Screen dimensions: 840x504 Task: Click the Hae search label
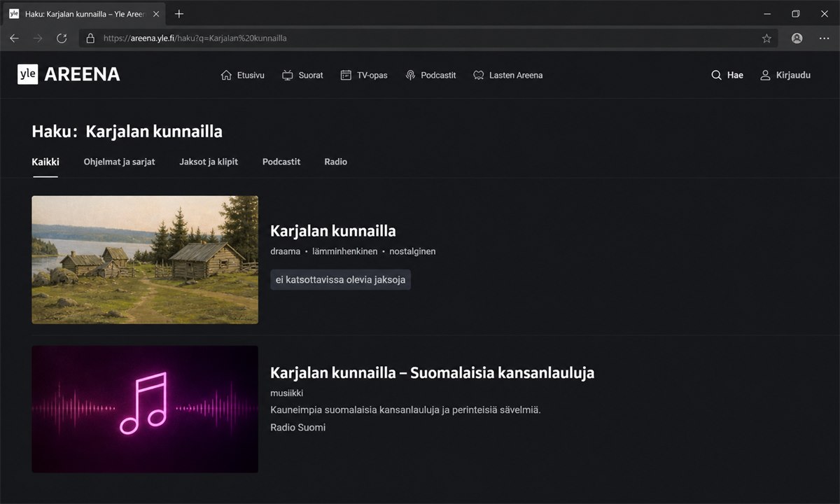pyautogui.click(x=735, y=75)
